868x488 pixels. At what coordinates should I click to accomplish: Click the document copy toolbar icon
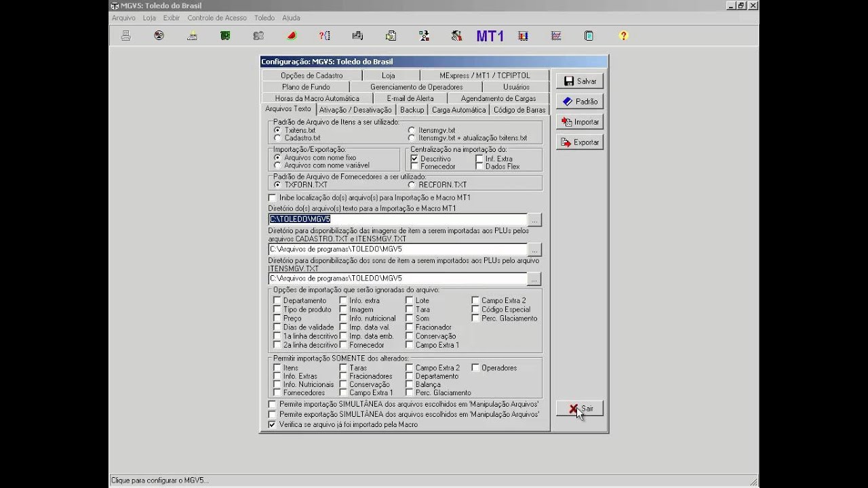point(391,36)
